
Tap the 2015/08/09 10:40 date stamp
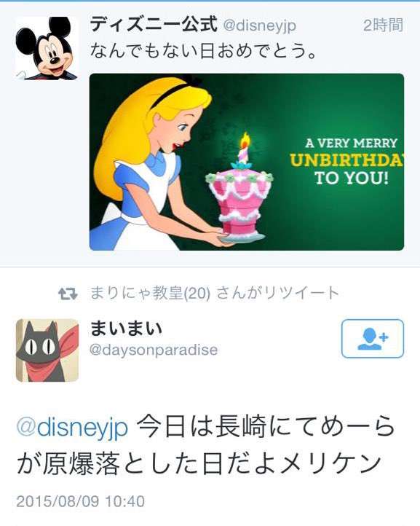click(81, 501)
